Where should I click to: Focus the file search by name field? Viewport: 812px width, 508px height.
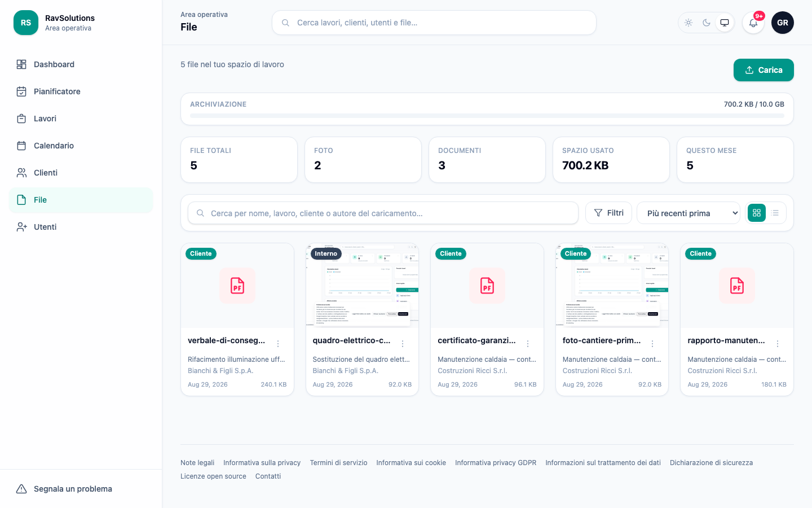pos(383,213)
